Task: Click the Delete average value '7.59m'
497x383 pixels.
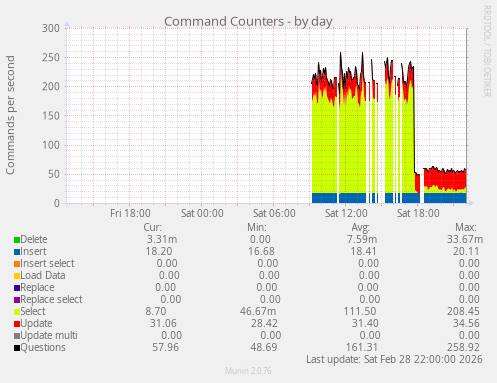Action: click(362, 239)
